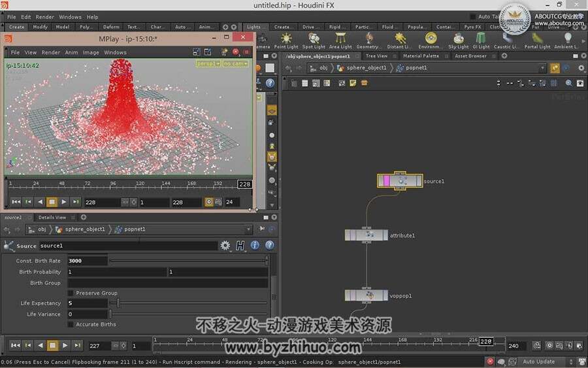The height and width of the screenshot is (368, 588).
Task: Click the viewport help question mark icon
Action: [270, 83]
